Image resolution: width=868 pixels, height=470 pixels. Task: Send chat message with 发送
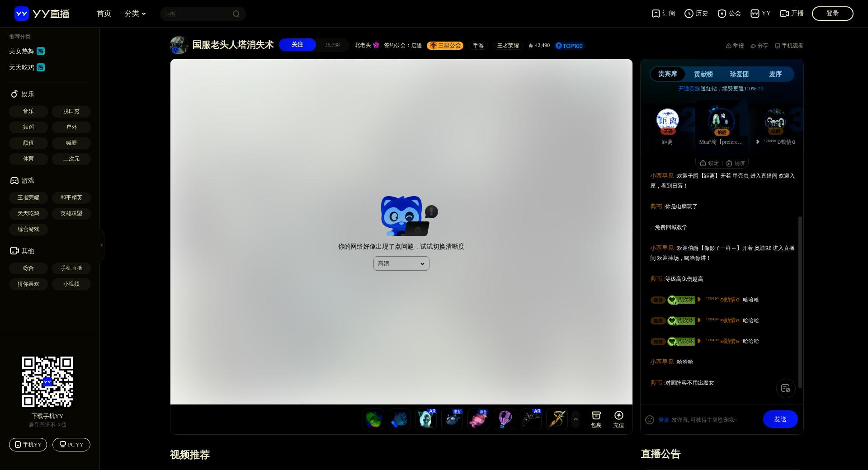[x=780, y=419]
